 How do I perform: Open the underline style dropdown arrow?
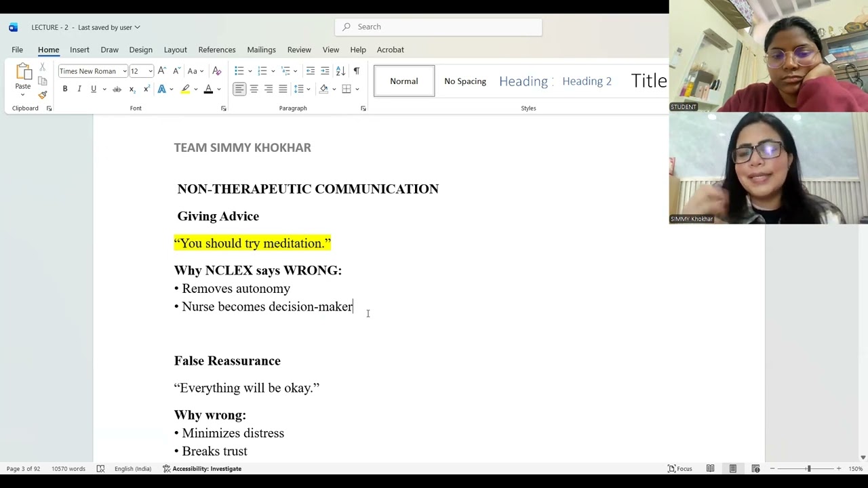(104, 89)
